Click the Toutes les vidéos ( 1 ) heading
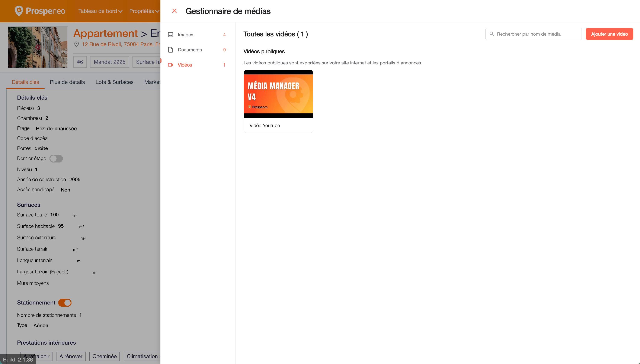This screenshot has width=640, height=364. pyautogui.click(x=276, y=34)
